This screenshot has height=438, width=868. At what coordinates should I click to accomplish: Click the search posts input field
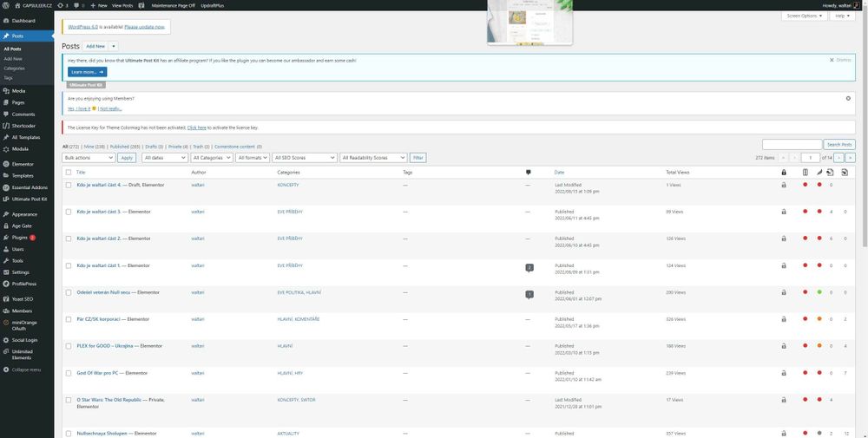(x=792, y=144)
